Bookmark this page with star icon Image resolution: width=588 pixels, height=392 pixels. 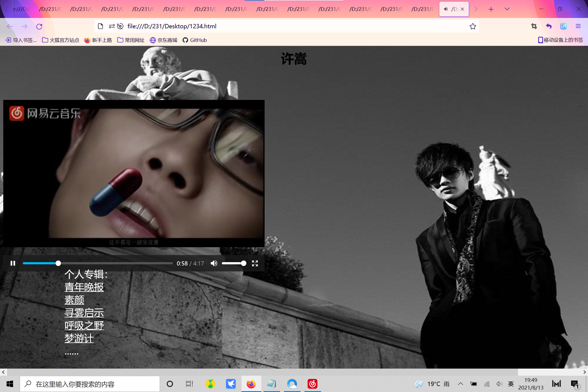pos(473,26)
